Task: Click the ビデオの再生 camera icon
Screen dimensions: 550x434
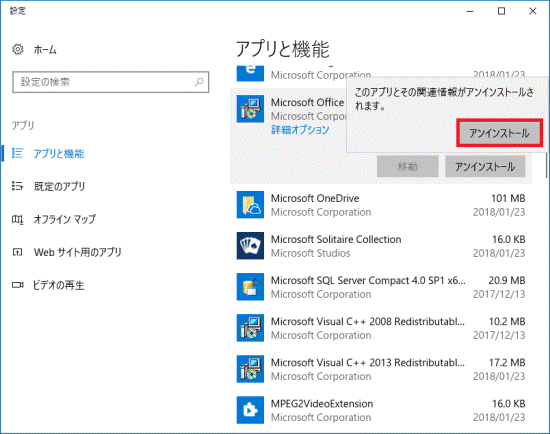Action: tap(18, 285)
